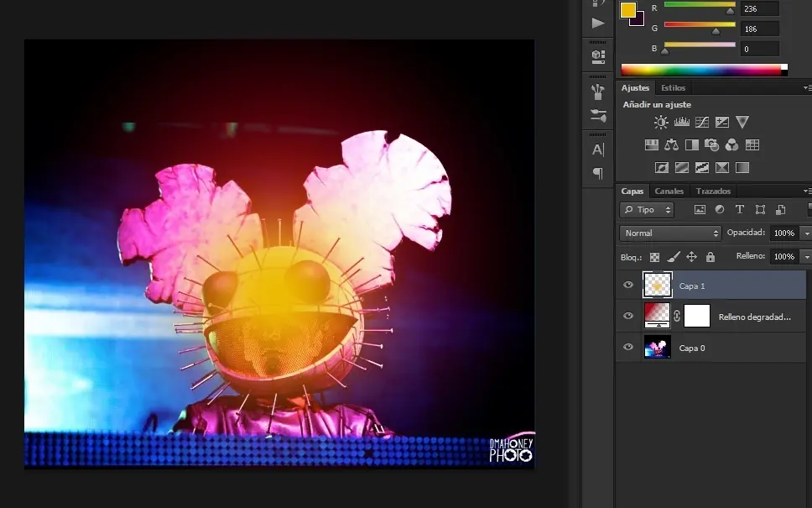Open the Actions panel play icon
The width and height of the screenshot is (812, 508).
click(x=598, y=23)
